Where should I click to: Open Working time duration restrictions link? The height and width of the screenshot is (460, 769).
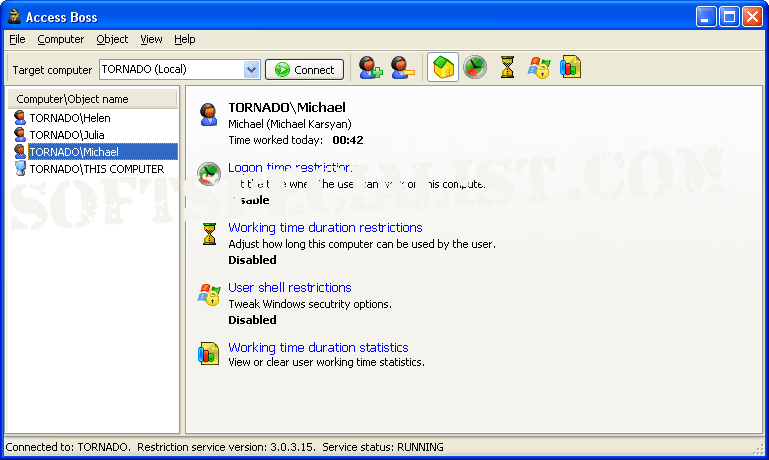[325, 228]
